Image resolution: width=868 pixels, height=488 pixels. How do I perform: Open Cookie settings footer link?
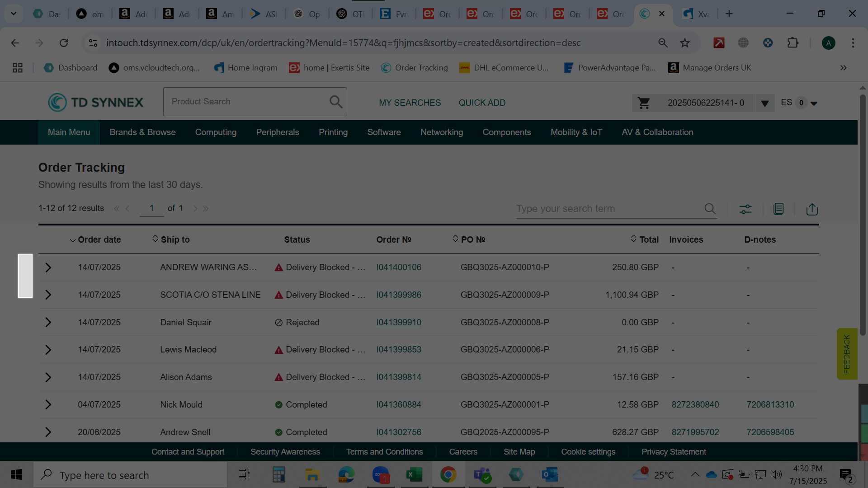[588, 452]
